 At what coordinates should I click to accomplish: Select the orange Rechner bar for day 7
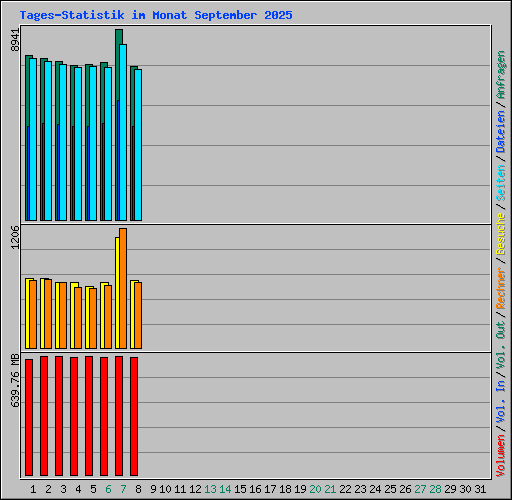[x=123, y=289]
